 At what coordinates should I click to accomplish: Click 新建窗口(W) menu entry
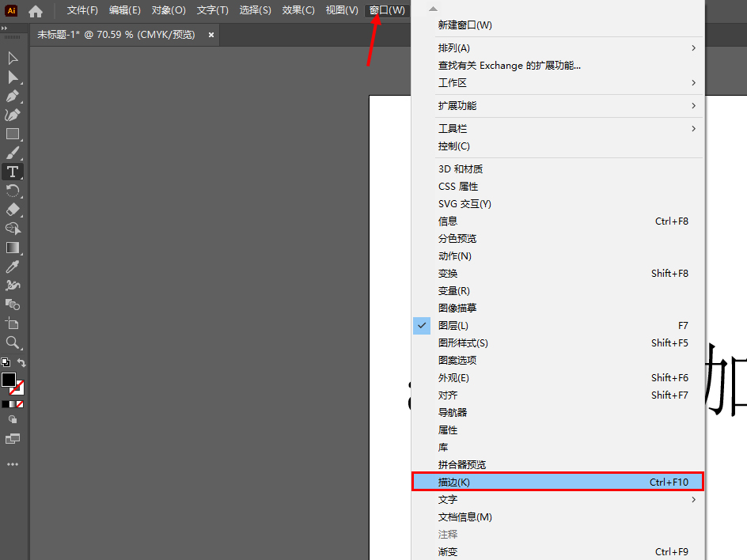click(465, 25)
